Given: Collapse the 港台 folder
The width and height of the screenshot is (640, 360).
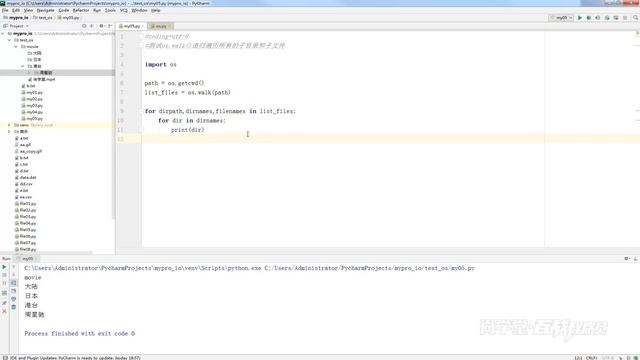Looking at the screenshot, I should (23, 66).
